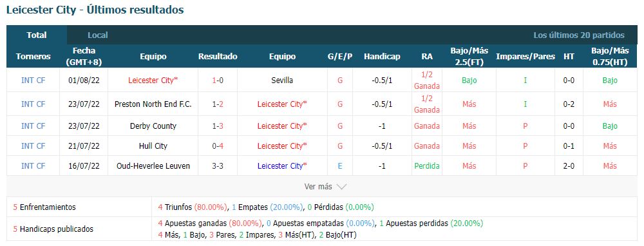This screenshot has height=246, width=644.
Task: Open Hull City team page
Action: click(x=153, y=146)
